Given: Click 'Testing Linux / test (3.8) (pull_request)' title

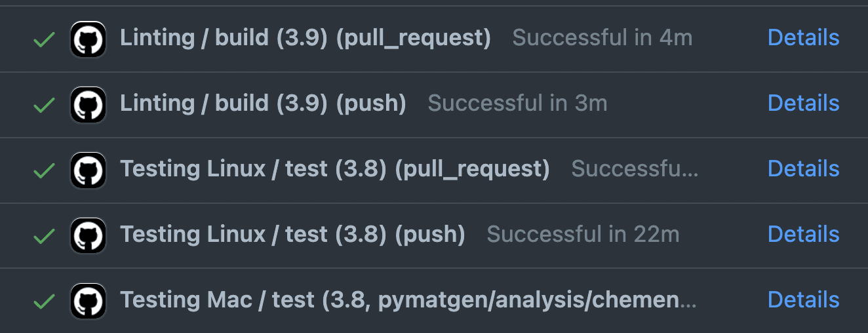Looking at the screenshot, I should click(334, 169).
